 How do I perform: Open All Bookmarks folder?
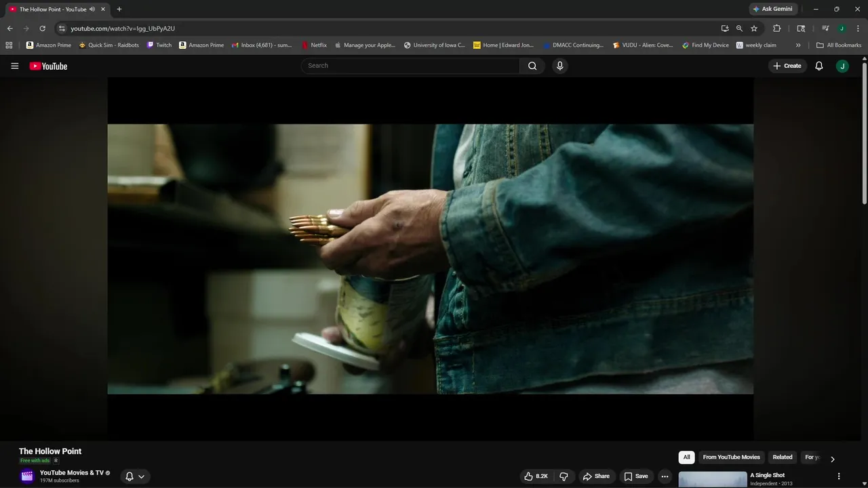(x=839, y=45)
